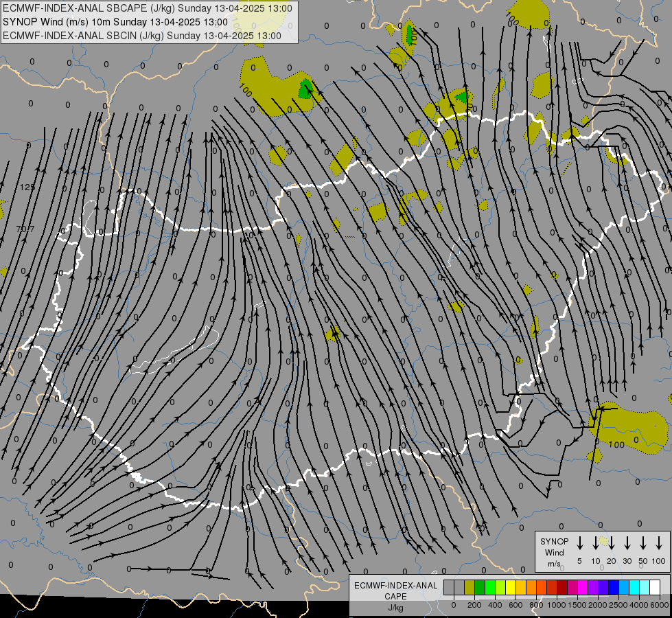Click the 30 m/s wind arrow symbol
Image resolution: width=672 pixels, height=618 pixels.
[627, 542]
